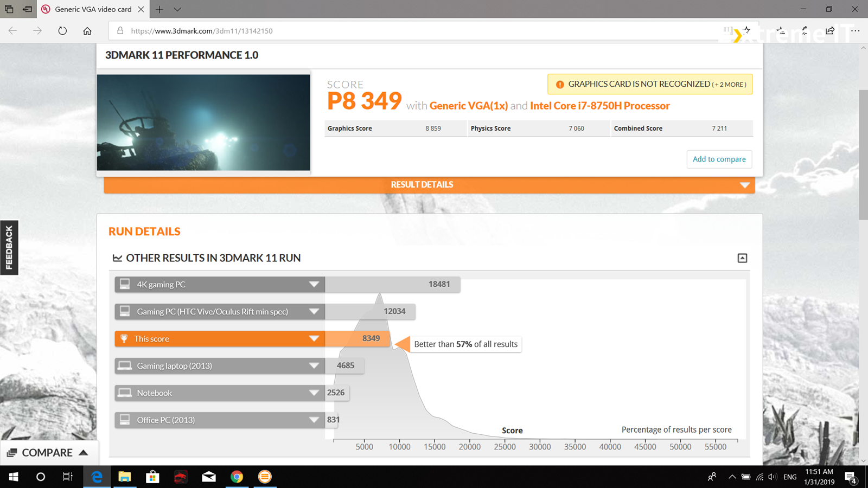Image resolution: width=868 pixels, height=488 pixels.
Task: Refresh the 3DMark page
Action: coord(62,31)
